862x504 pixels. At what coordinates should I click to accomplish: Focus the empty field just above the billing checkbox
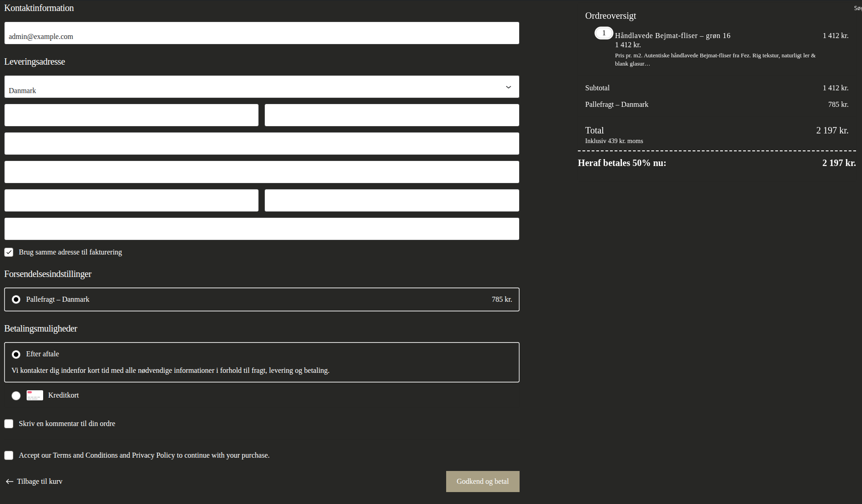click(x=262, y=229)
